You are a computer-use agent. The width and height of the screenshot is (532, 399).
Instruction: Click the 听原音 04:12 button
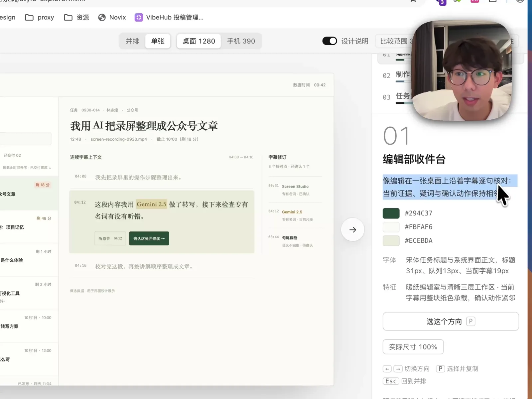(110, 238)
